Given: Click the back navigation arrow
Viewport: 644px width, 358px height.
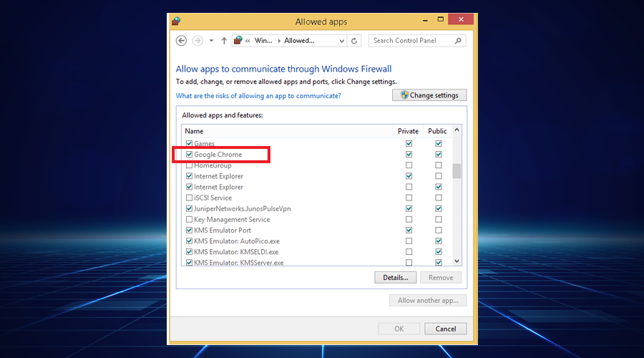Looking at the screenshot, I should pos(181,41).
